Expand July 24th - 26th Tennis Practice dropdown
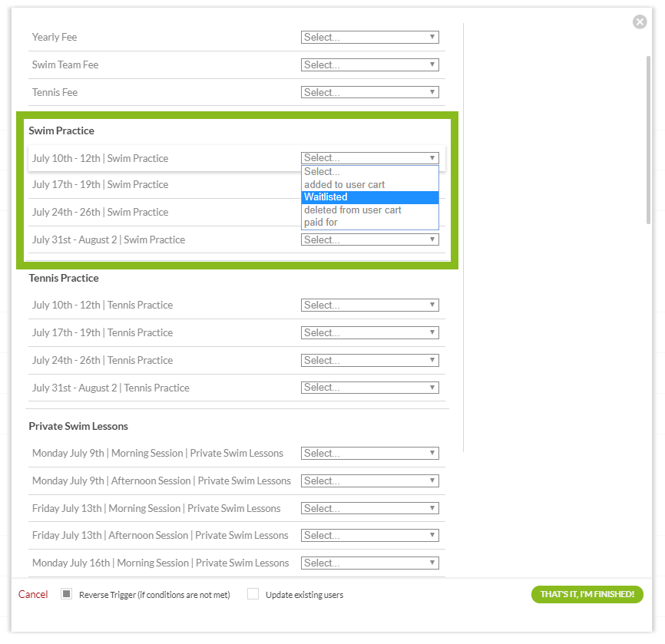 pyautogui.click(x=369, y=360)
